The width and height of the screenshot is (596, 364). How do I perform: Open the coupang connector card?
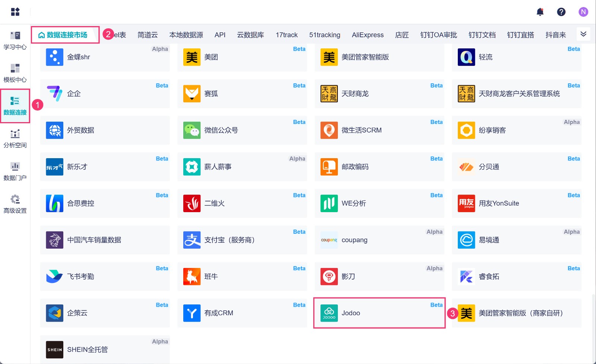coord(380,240)
